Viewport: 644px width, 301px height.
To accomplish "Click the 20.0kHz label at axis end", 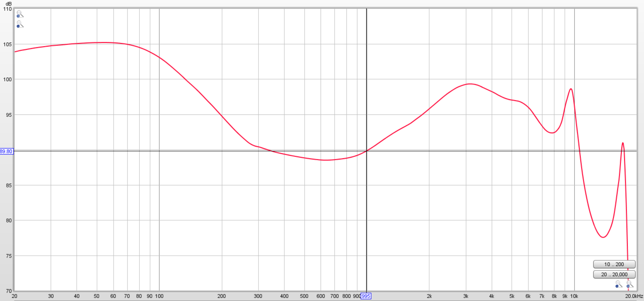I will pos(634,296).
